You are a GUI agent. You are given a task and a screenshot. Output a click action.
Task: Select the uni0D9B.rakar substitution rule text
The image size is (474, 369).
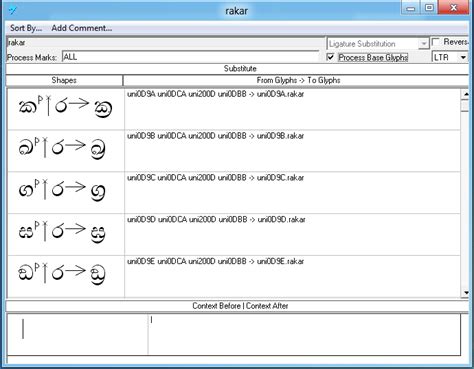(x=215, y=136)
